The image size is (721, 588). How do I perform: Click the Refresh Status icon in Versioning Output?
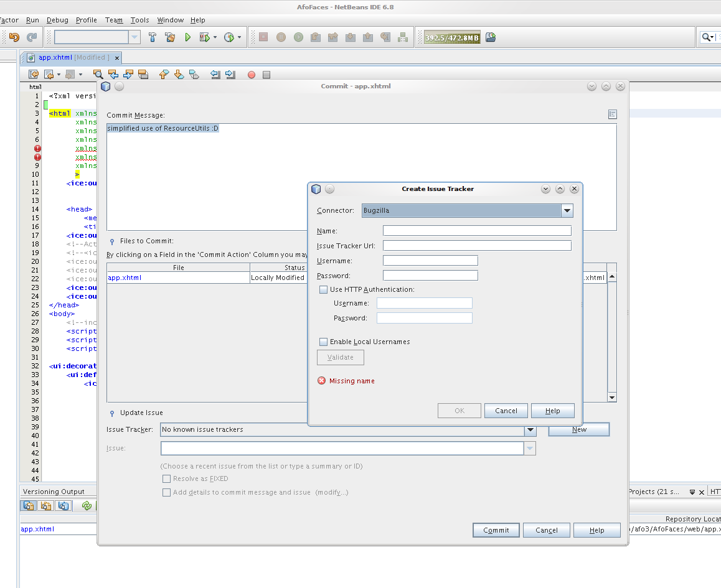tap(86, 506)
